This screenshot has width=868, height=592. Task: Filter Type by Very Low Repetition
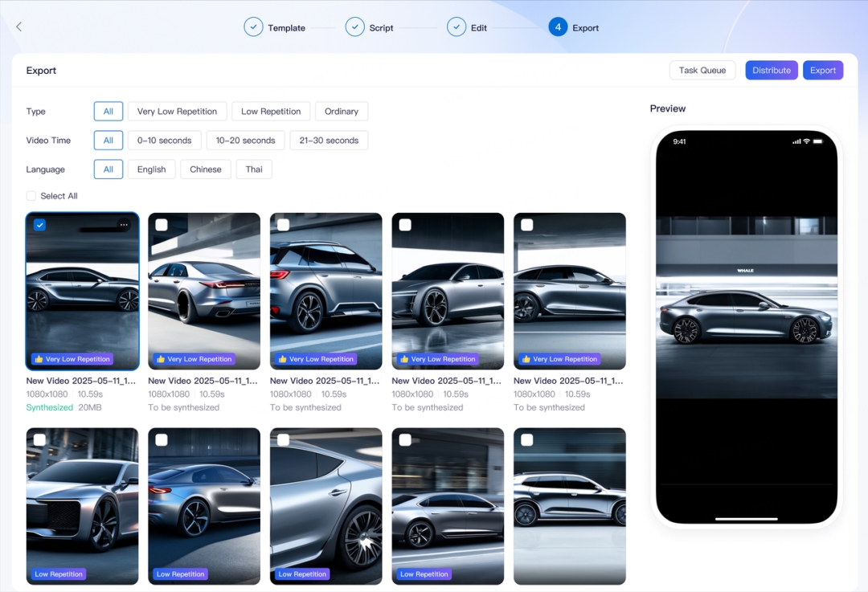coord(177,111)
